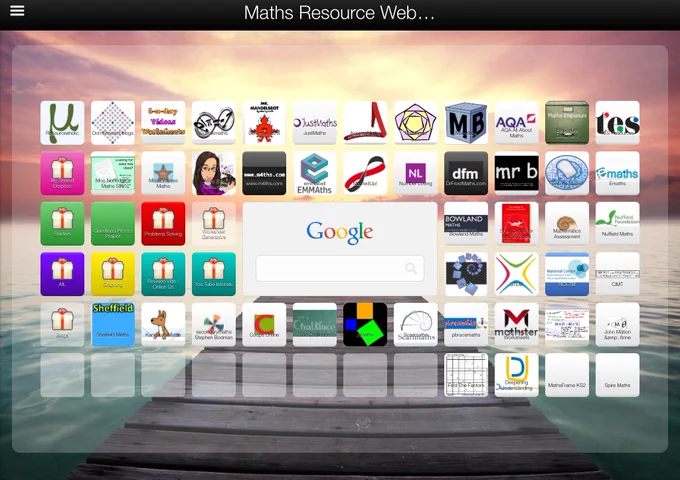Screen dimensions: 680x480
Task: Open the cartoon woman avatar tile
Action: click(214, 173)
